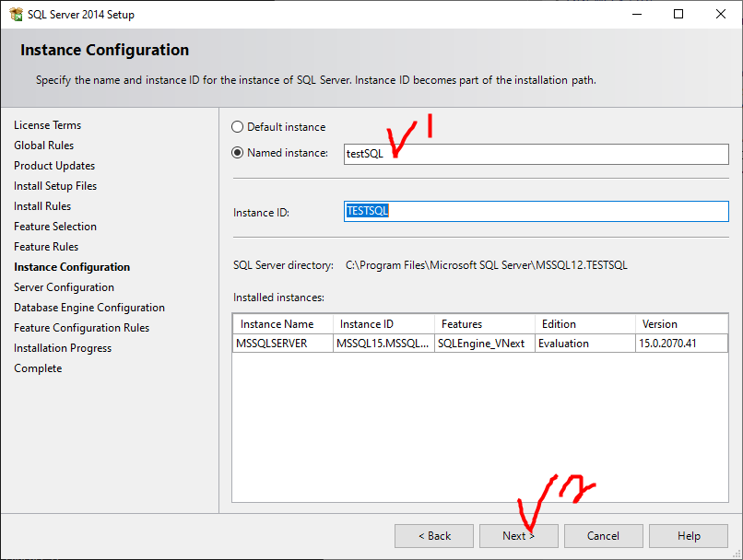Cancel the SQL Server setup
This screenshot has width=743, height=560.
click(x=604, y=536)
